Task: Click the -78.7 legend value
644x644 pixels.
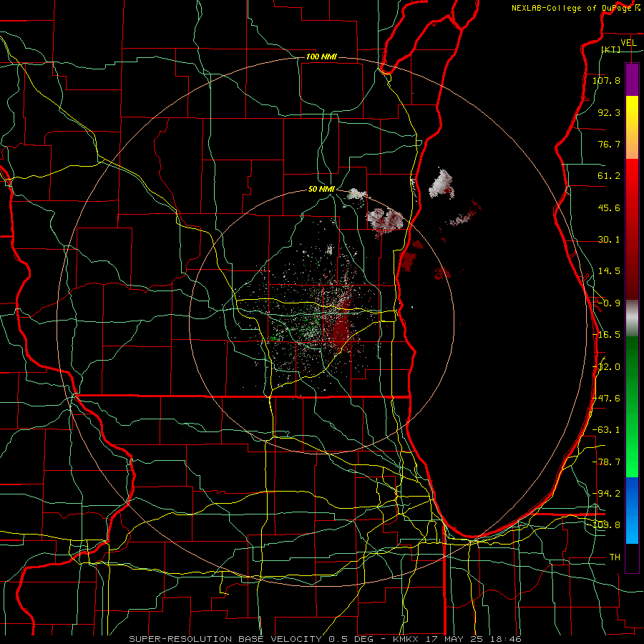Action: click(606, 462)
